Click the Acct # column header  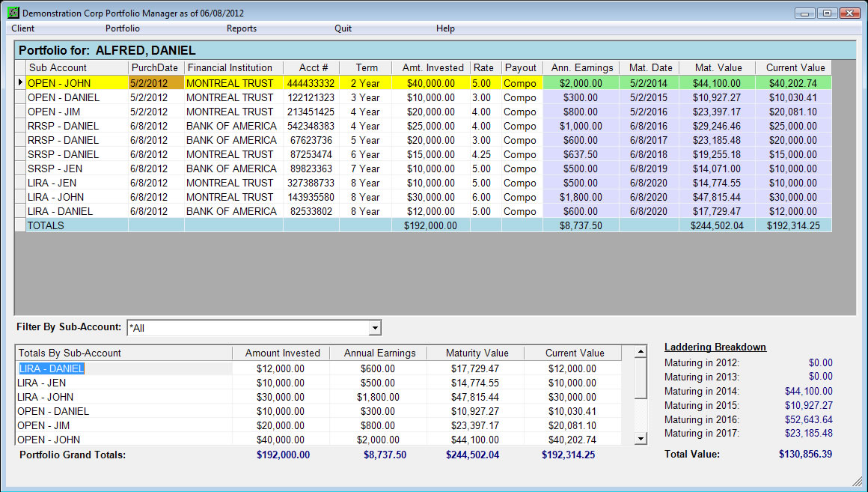311,67
